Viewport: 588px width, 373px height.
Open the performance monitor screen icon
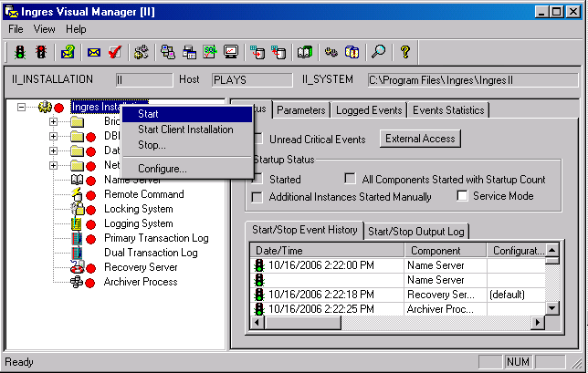pyautogui.click(x=231, y=52)
